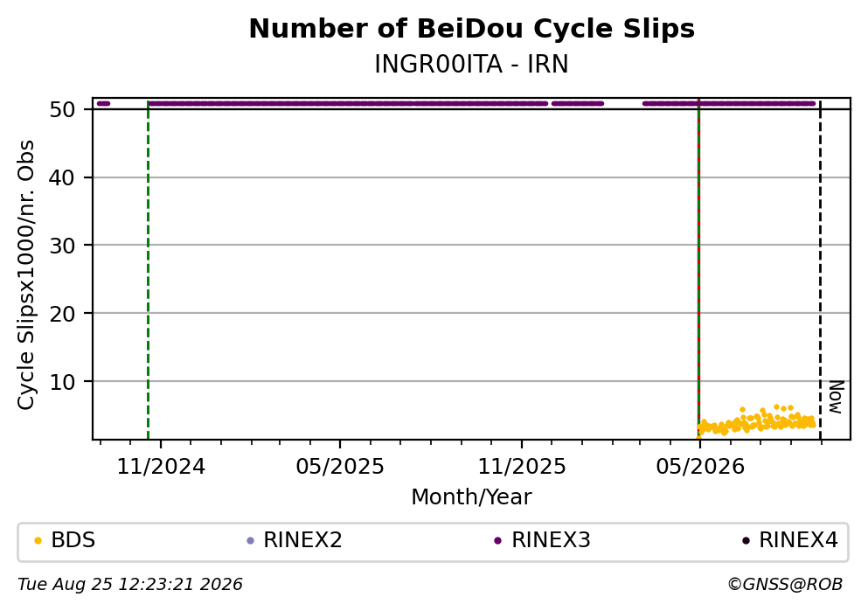Select the BDS legend label
868x611 pixels.
coord(73,540)
